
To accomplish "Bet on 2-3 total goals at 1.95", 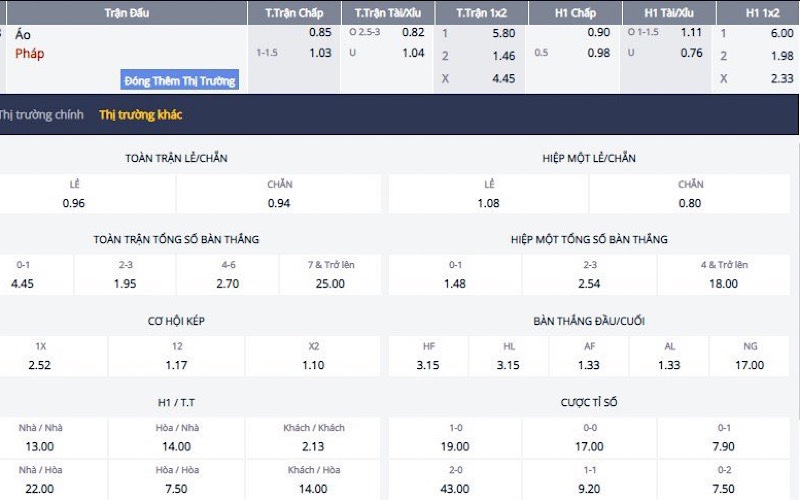I will pos(125,284).
